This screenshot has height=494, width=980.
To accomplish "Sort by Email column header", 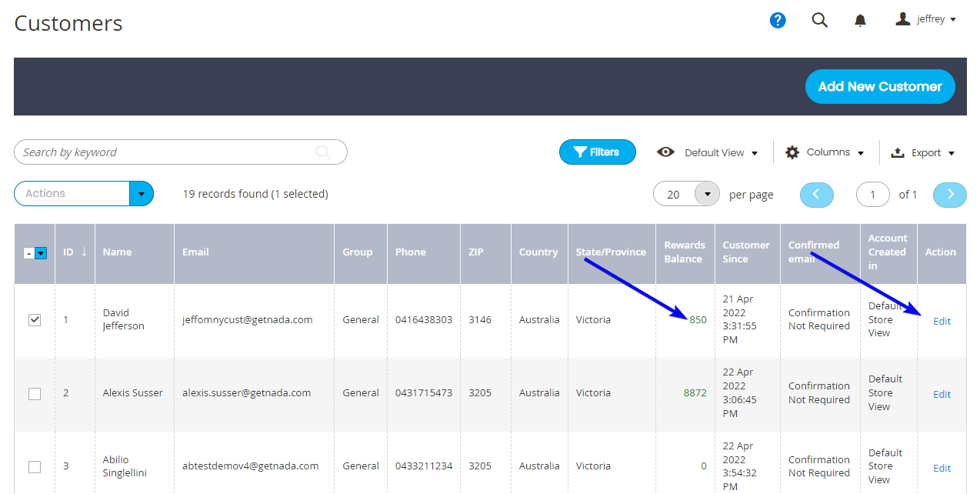I will click(195, 252).
